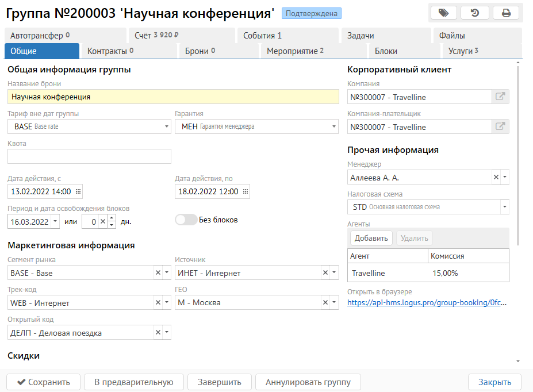Toggle the 'Без блоков' switch
Image resolution: width=533 pixels, height=392 pixels.
pyautogui.click(x=186, y=220)
